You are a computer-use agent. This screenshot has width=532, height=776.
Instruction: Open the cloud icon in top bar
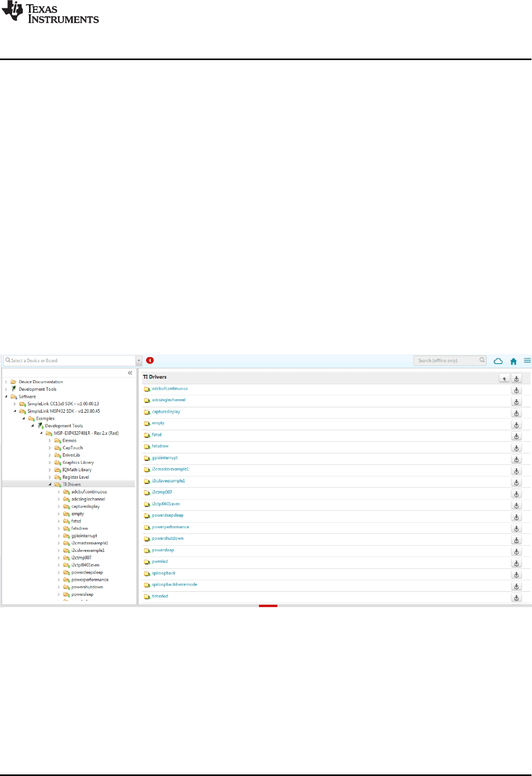pos(498,361)
